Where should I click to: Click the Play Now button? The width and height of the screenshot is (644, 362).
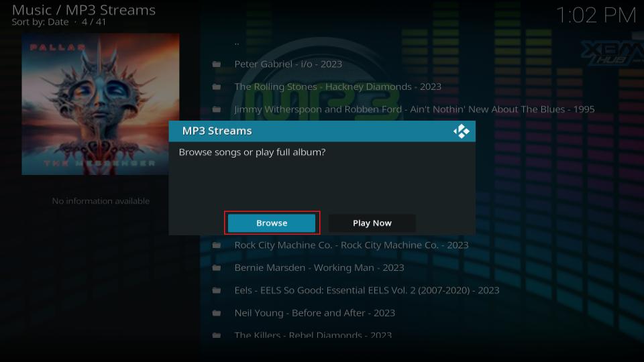[372, 223]
